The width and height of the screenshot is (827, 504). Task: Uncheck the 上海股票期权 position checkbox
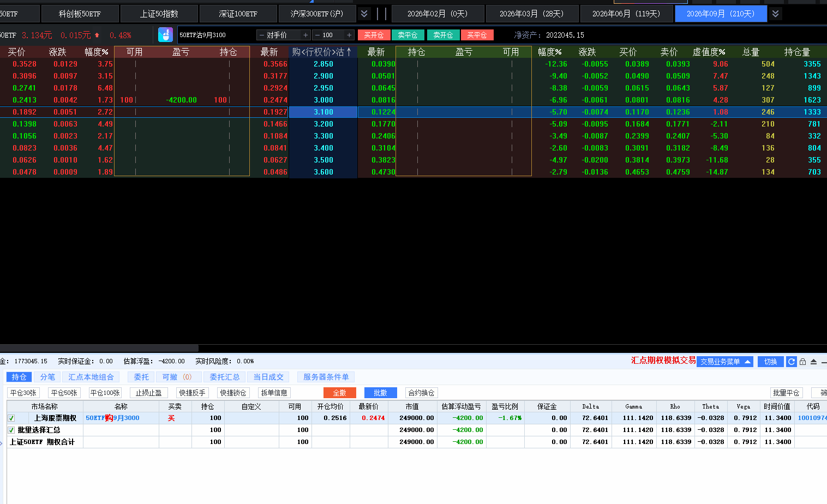(x=11, y=418)
